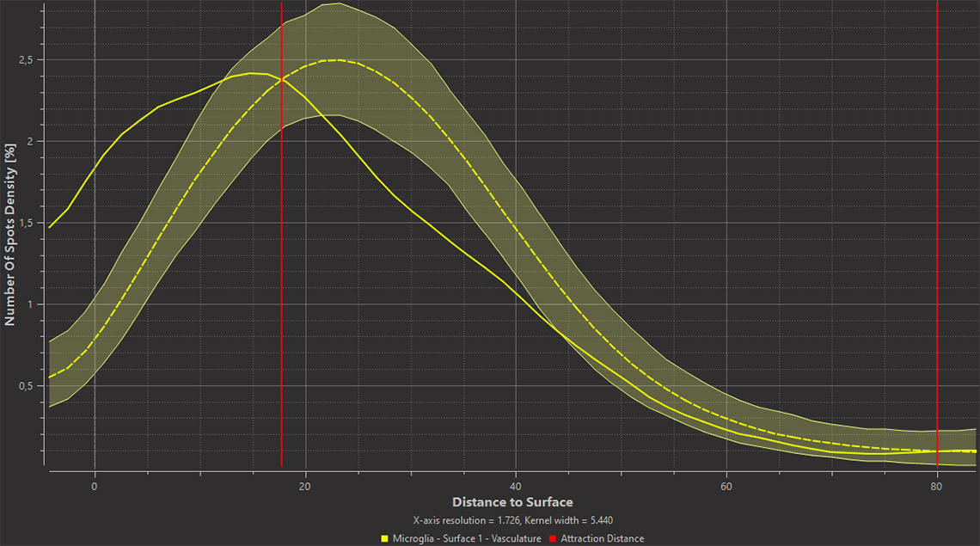This screenshot has height=546, width=980.
Task: Click the yellow Microglia legend swatch
Action: coord(384,538)
